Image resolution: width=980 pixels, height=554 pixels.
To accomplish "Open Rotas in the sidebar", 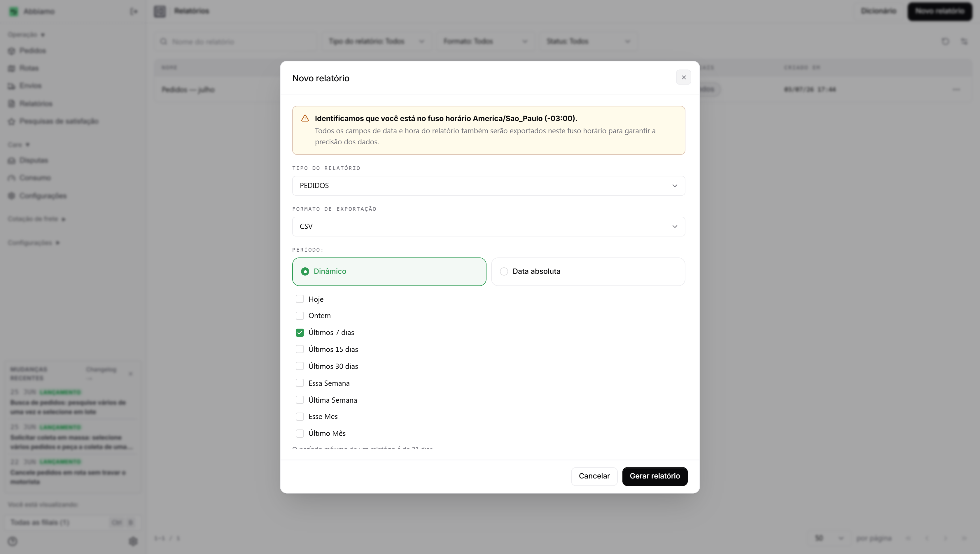I will 29,68.
